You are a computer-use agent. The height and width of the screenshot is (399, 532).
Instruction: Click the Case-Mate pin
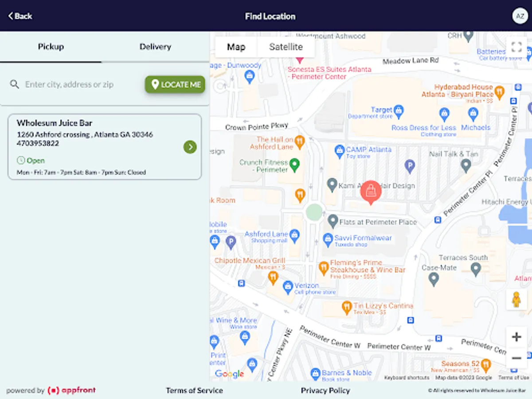[x=434, y=279]
